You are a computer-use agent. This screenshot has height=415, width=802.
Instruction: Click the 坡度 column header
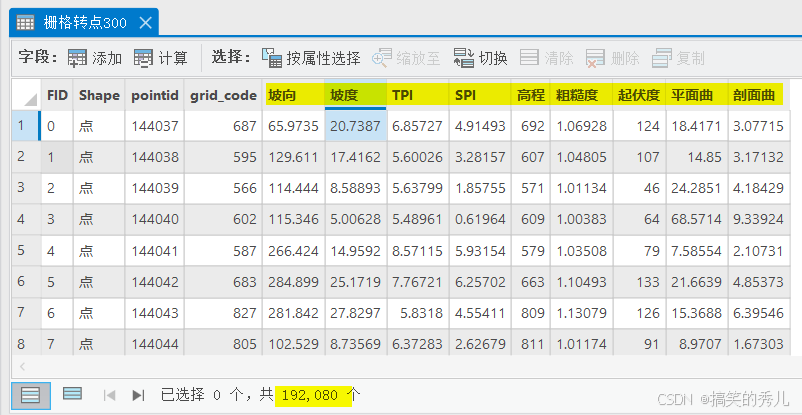[x=356, y=95]
